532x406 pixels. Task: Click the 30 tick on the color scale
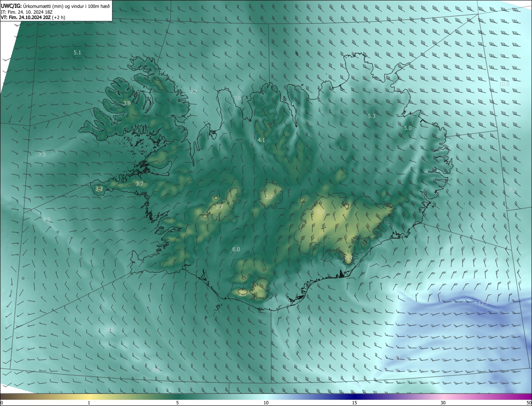click(443, 403)
